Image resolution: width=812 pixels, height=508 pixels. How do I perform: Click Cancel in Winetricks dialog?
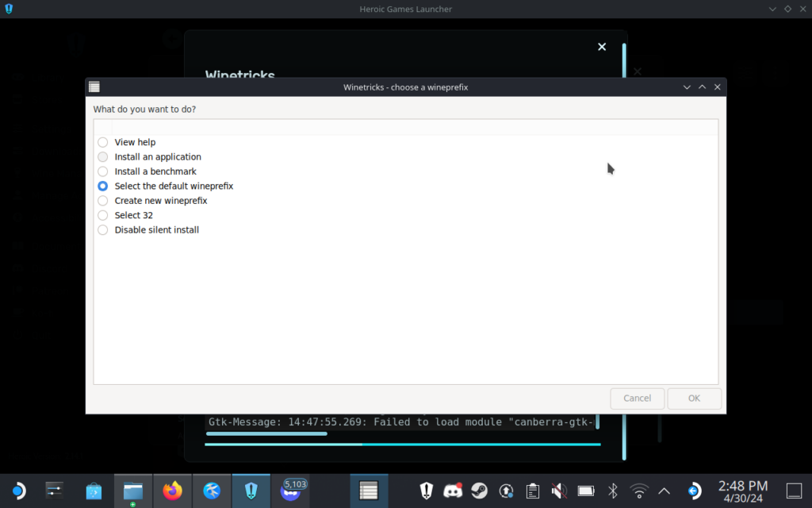(637, 398)
